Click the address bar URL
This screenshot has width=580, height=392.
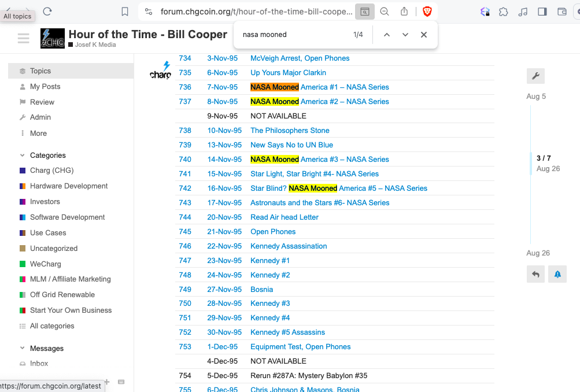click(256, 12)
